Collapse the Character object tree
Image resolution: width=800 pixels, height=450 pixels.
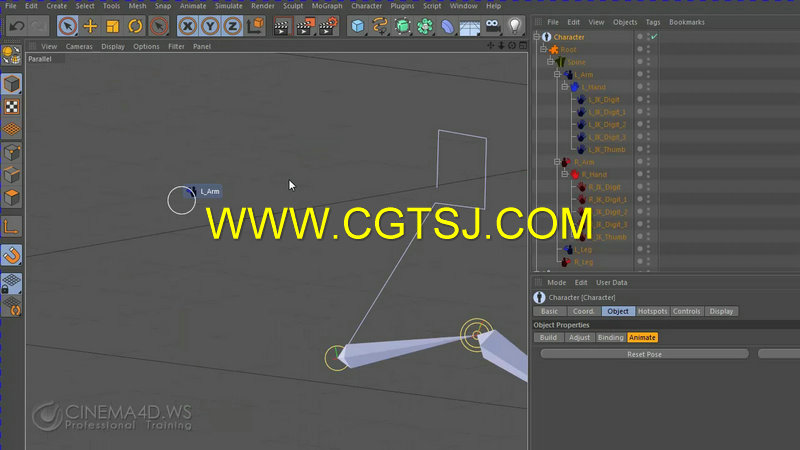pyautogui.click(x=537, y=37)
